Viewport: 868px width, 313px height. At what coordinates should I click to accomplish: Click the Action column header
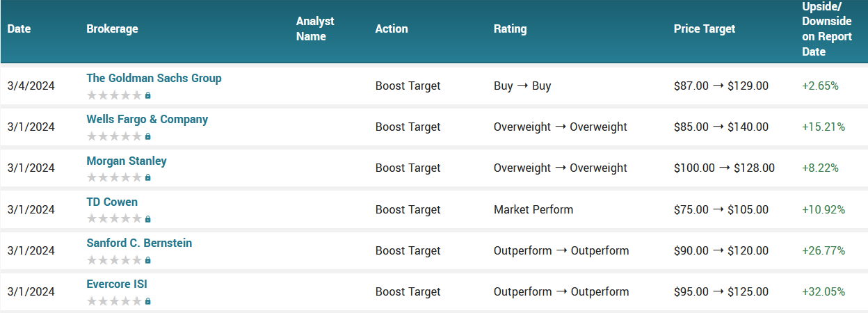click(392, 29)
